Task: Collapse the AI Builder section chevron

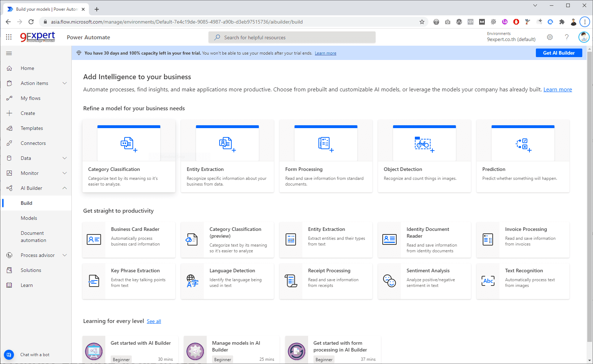Action: [x=65, y=188]
